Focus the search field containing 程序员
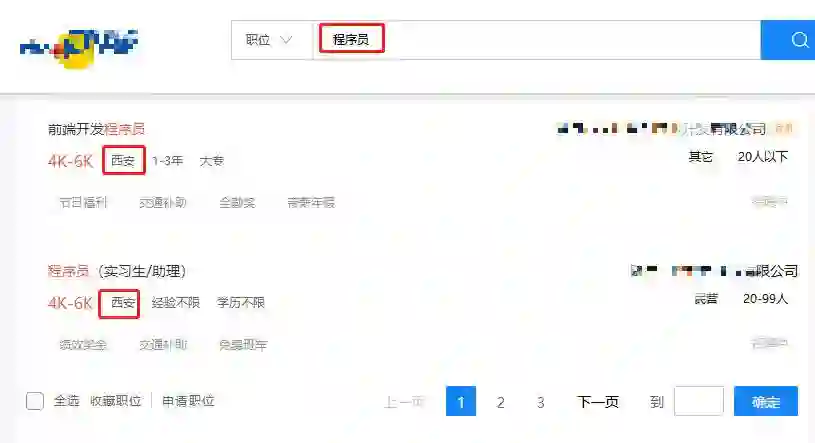 coord(537,40)
